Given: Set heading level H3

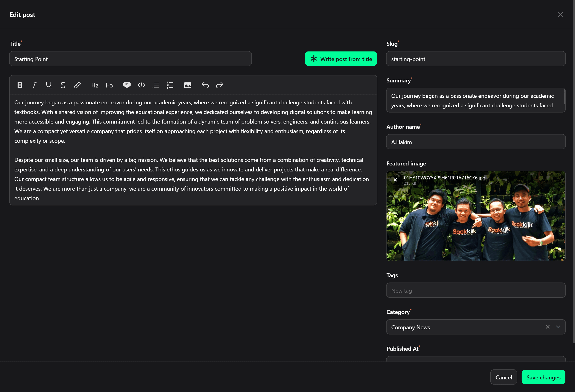Looking at the screenshot, I should point(109,85).
